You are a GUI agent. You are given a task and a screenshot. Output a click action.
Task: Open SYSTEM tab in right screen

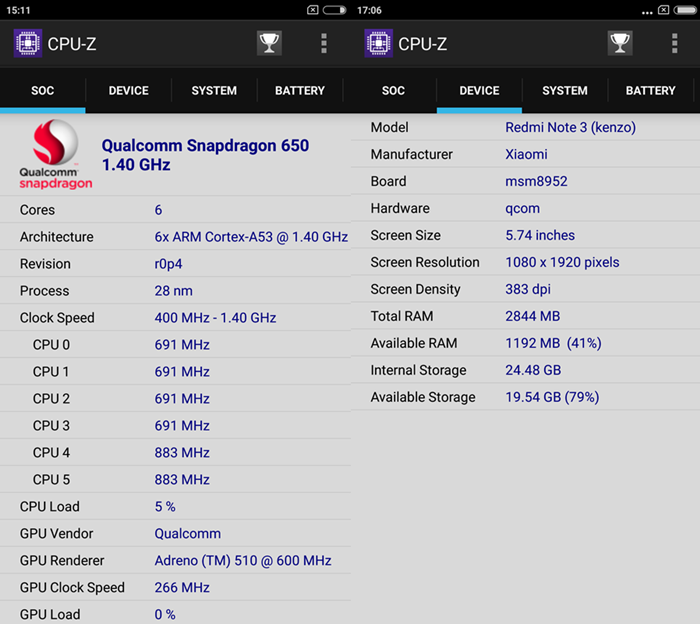coord(565,91)
